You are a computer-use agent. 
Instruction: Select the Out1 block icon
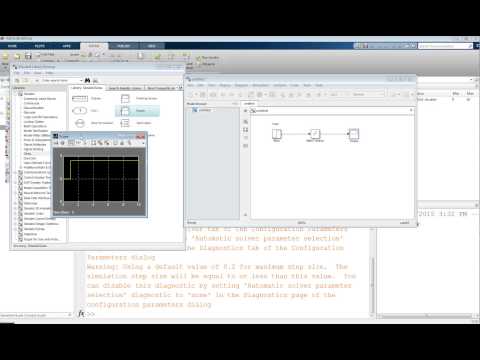click(x=80, y=110)
